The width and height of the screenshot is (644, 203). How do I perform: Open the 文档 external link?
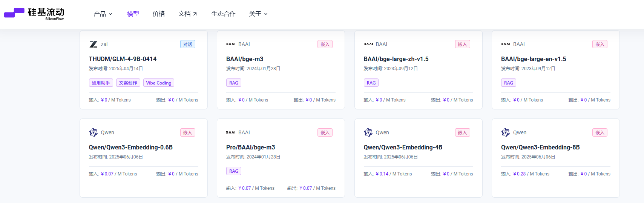coord(187,14)
